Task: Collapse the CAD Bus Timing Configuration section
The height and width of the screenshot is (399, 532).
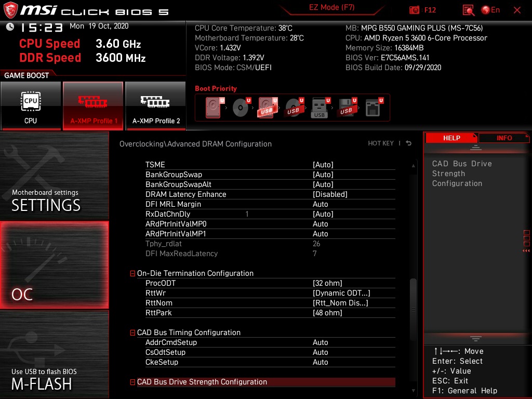Action: (132, 332)
